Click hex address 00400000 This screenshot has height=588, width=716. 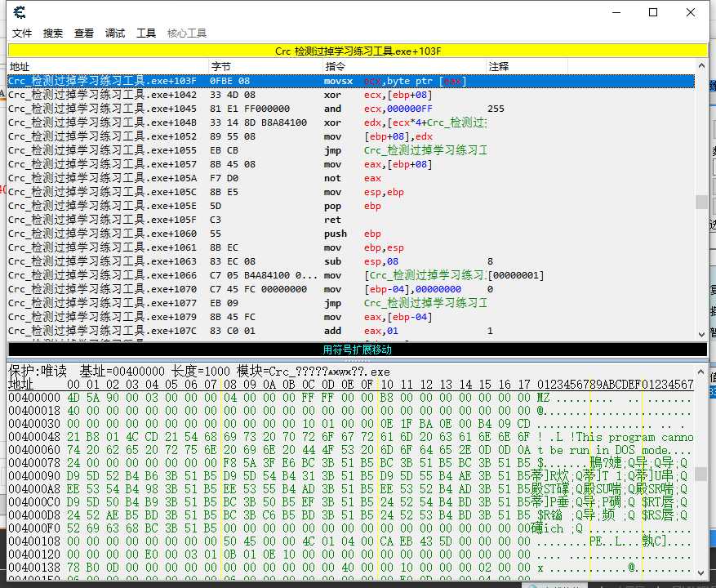[x=34, y=398]
